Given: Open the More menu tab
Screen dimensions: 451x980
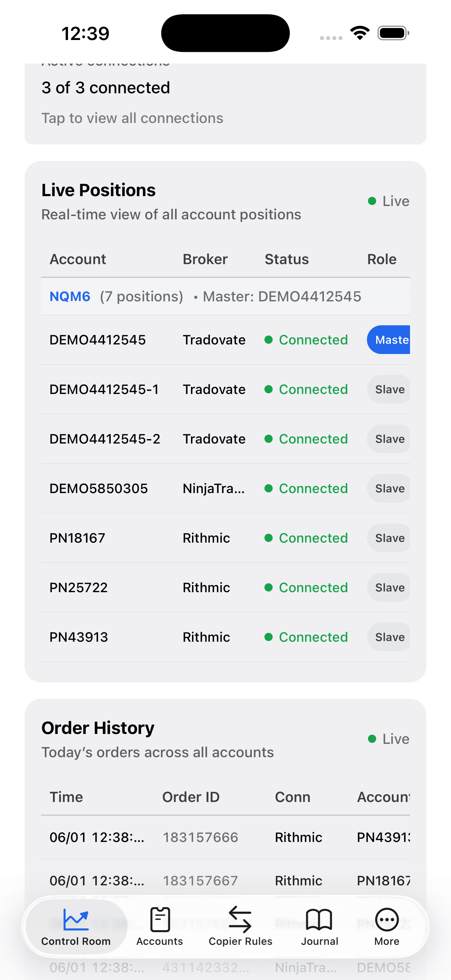Looking at the screenshot, I should click(x=387, y=927).
